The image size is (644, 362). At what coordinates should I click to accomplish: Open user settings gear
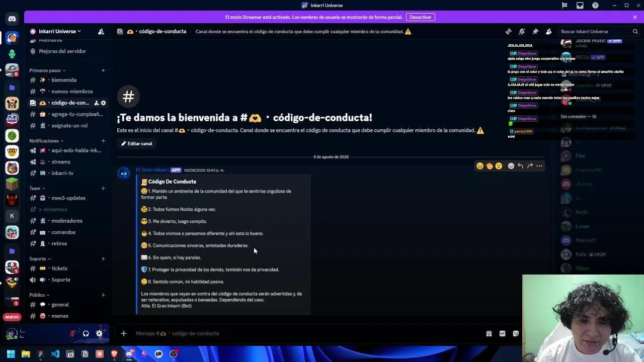(99, 333)
